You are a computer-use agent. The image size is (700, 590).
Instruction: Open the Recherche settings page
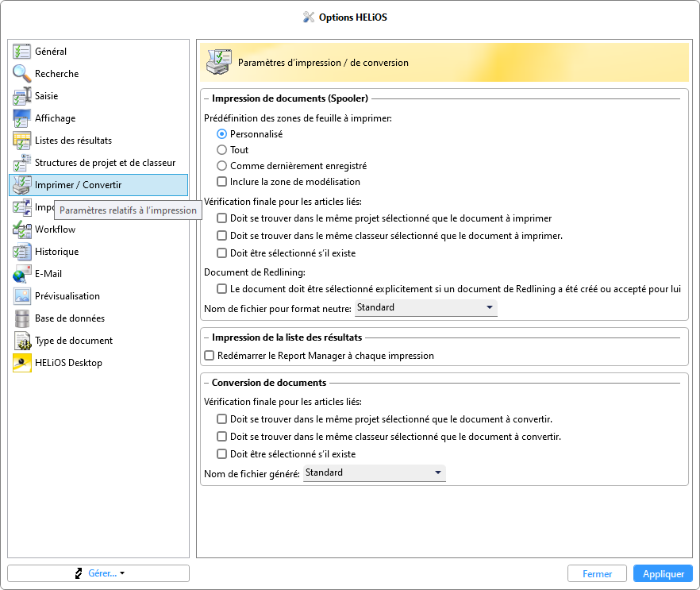(98, 74)
